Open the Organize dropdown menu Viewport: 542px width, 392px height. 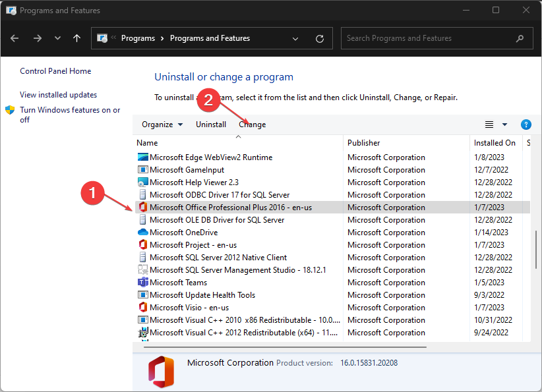(x=162, y=125)
